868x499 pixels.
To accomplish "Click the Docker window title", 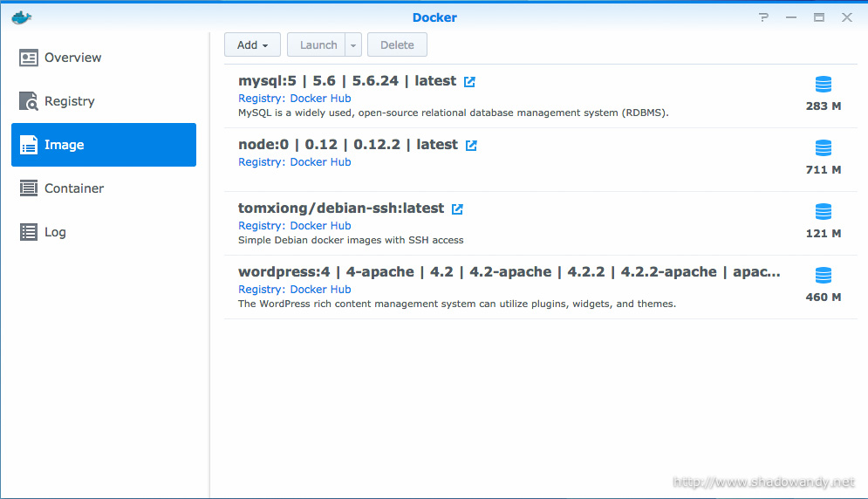I will point(434,17).
